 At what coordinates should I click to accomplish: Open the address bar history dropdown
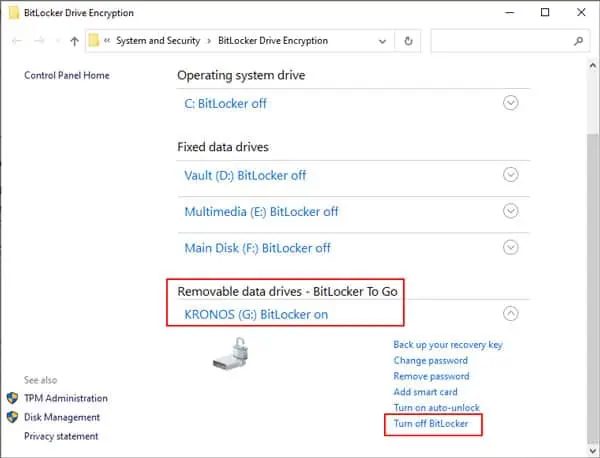pyautogui.click(x=382, y=41)
